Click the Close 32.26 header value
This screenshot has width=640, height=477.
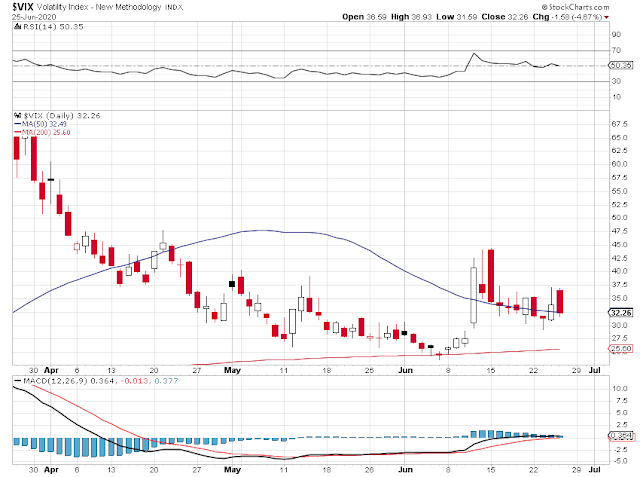505,17
